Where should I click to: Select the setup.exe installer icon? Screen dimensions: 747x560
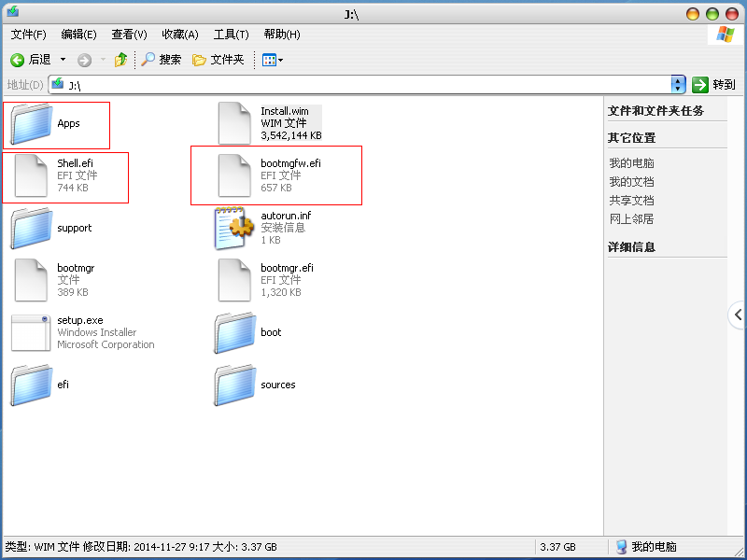[x=31, y=332]
